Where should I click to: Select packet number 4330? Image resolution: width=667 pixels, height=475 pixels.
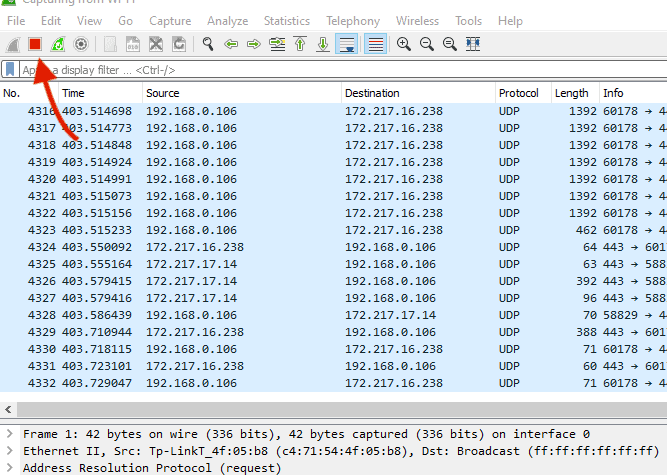pyautogui.click(x=334, y=349)
